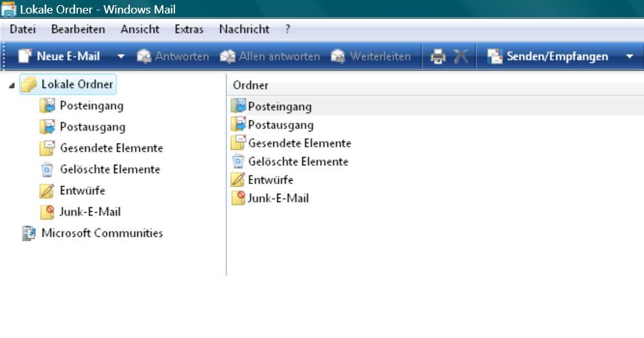
Task: Click the Entwürfe pencil icon in tree
Action: pos(47,191)
